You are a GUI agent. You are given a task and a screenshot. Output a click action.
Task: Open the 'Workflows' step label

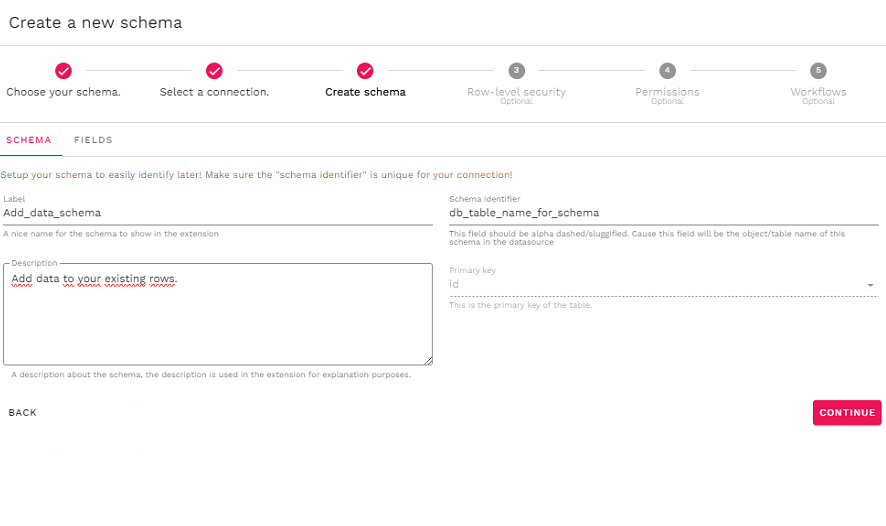click(818, 92)
